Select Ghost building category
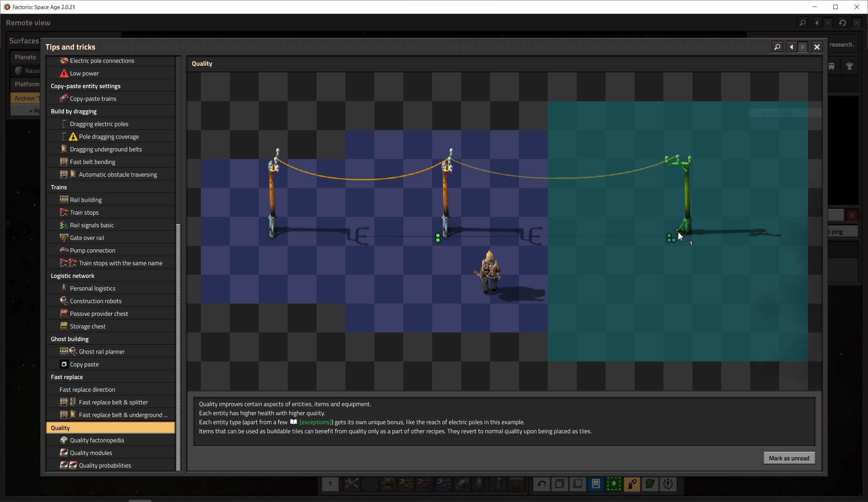This screenshot has width=868, height=502. click(x=111, y=339)
